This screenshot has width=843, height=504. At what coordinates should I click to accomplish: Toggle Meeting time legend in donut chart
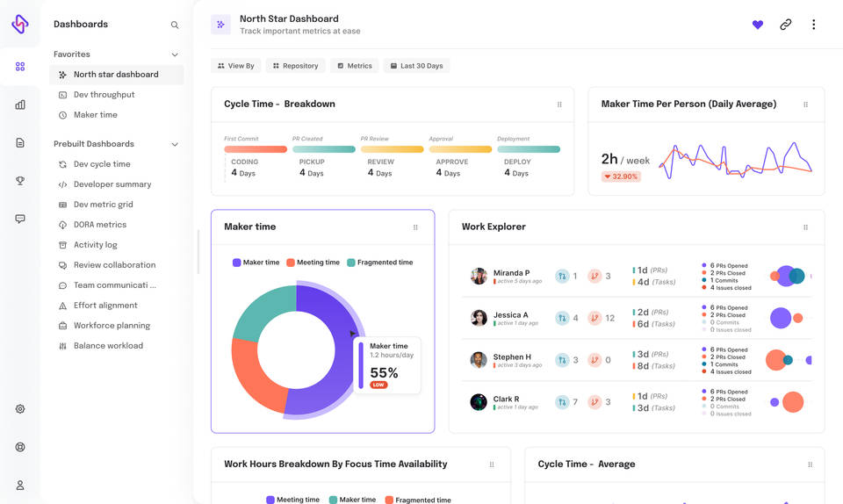click(313, 263)
